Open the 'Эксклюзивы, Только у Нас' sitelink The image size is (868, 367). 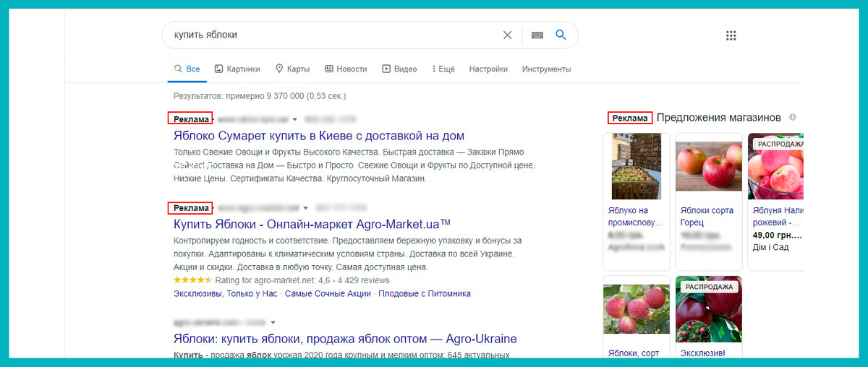pyautogui.click(x=226, y=293)
